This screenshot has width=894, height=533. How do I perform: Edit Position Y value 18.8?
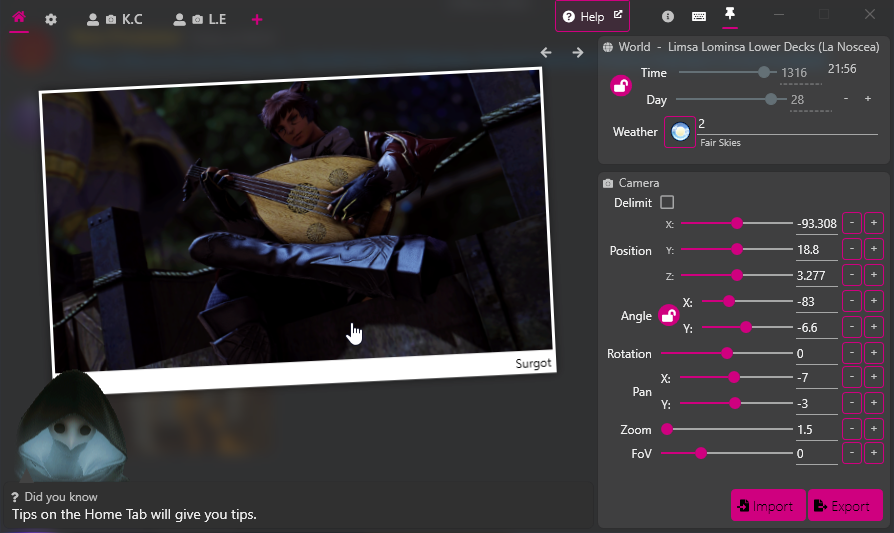(x=817, y=250)
